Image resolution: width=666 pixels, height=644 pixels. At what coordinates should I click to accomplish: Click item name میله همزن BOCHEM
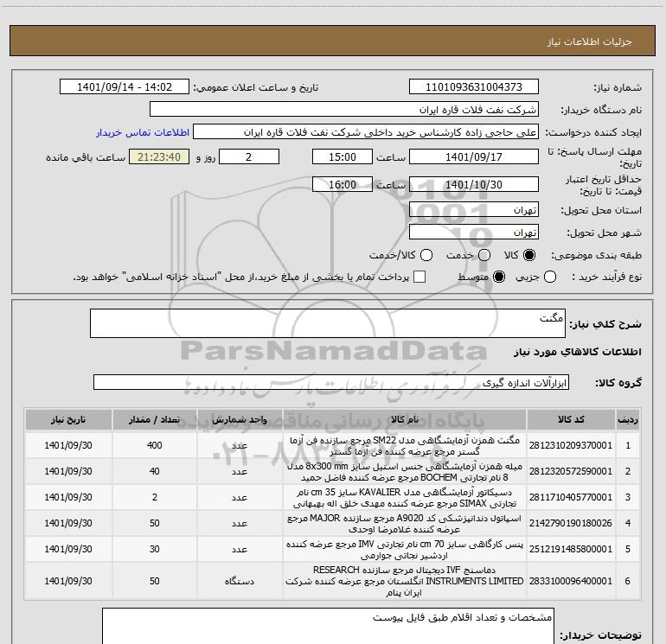click(404, 472)
